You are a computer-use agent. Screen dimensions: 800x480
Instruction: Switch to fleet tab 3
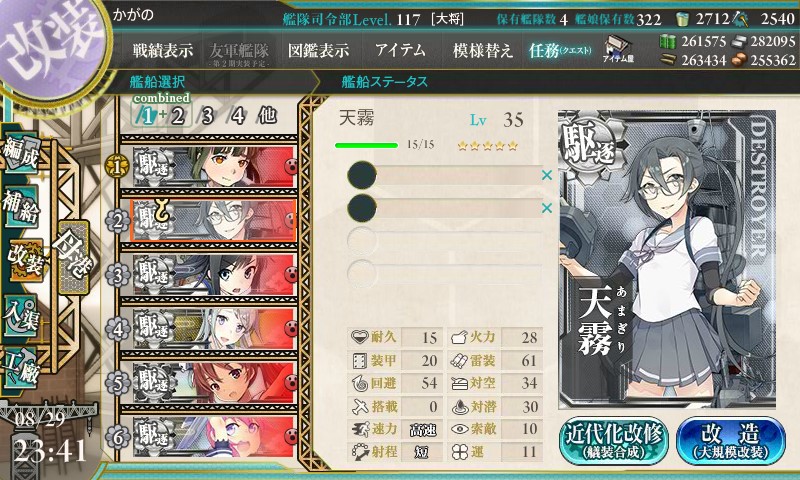point(207,116)
